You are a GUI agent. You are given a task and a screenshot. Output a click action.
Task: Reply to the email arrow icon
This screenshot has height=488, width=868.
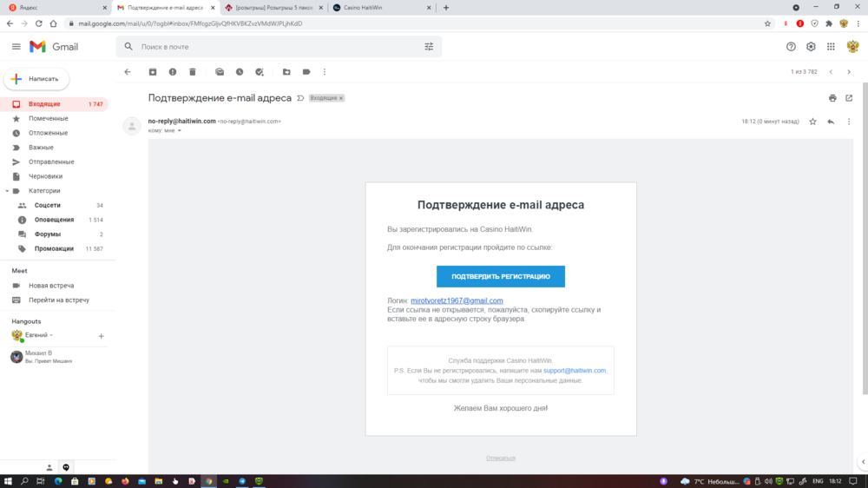click(x=831, y=122)
